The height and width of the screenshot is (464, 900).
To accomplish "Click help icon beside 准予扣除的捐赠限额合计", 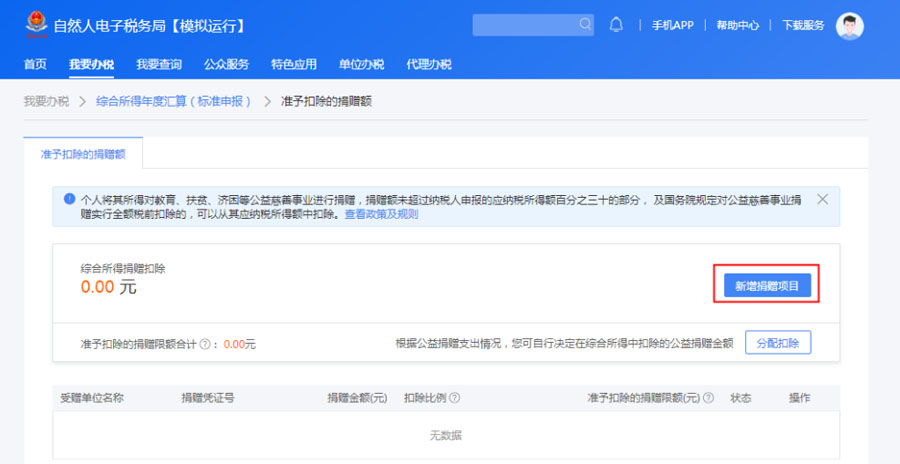I will tap(204, 344).
